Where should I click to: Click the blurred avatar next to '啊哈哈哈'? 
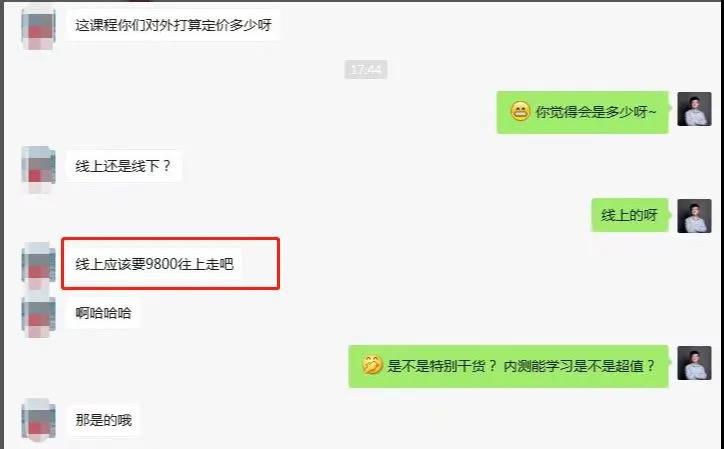click(39, 316)
